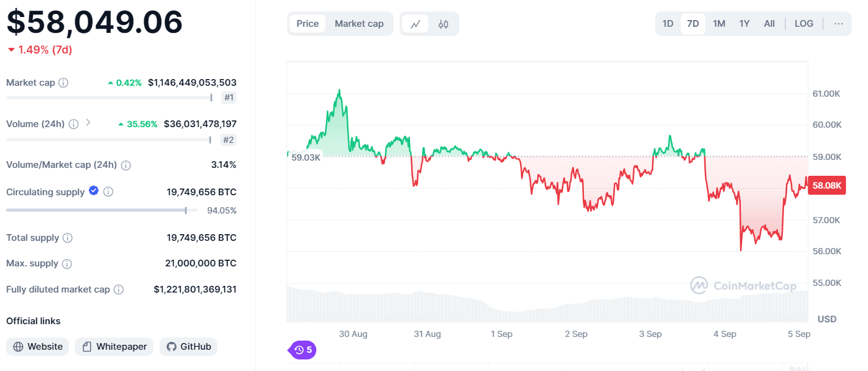Click the globe icon on the Website button
Image resolution: width=868 pixels, height=371 pixels.
[x=17, y=346]
